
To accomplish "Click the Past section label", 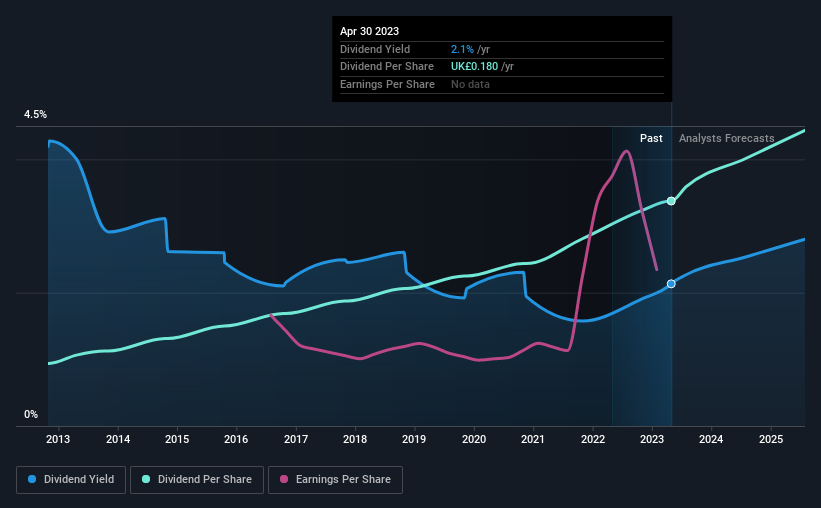I will coord(651,138).
